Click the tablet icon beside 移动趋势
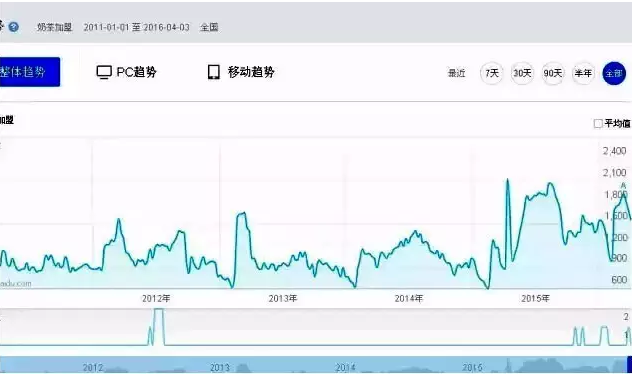The image size is (632, 374). click(214, 72)
